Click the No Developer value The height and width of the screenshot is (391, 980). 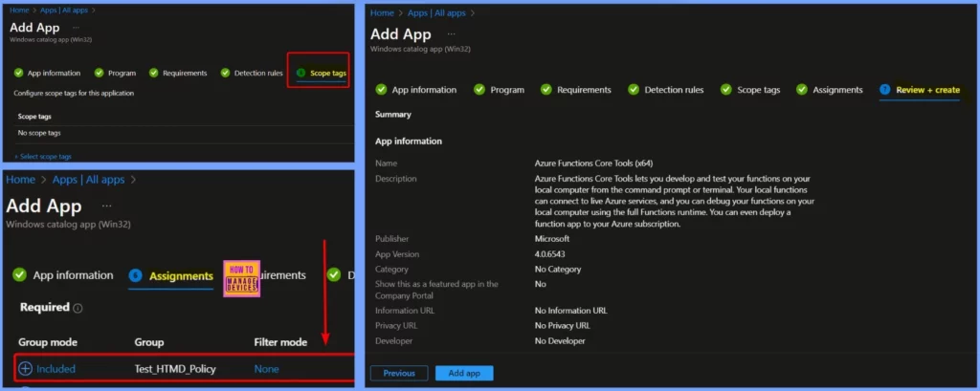pyautogui.click(x=559, y=341)
